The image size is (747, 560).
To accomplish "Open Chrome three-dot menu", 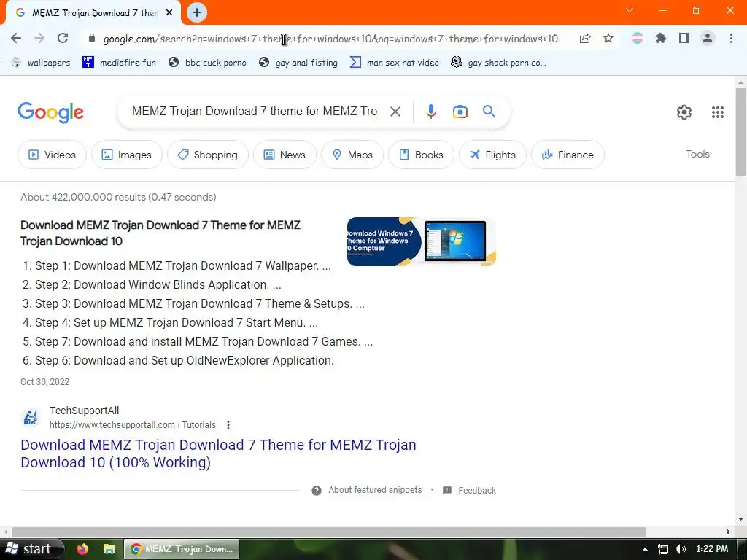I will [731, 38].
